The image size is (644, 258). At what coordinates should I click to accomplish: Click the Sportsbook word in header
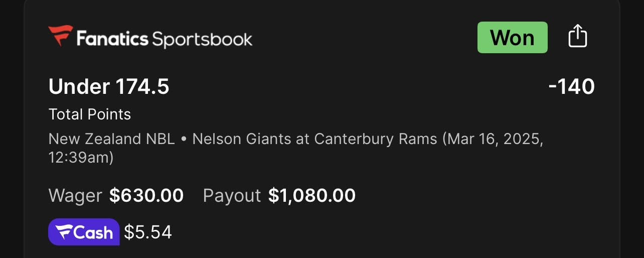pos(202,39)
